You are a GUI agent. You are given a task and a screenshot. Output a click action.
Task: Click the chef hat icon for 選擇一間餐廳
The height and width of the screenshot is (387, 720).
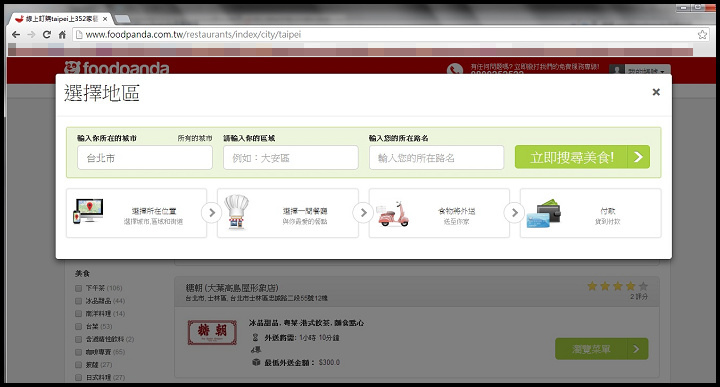[237, 212]
